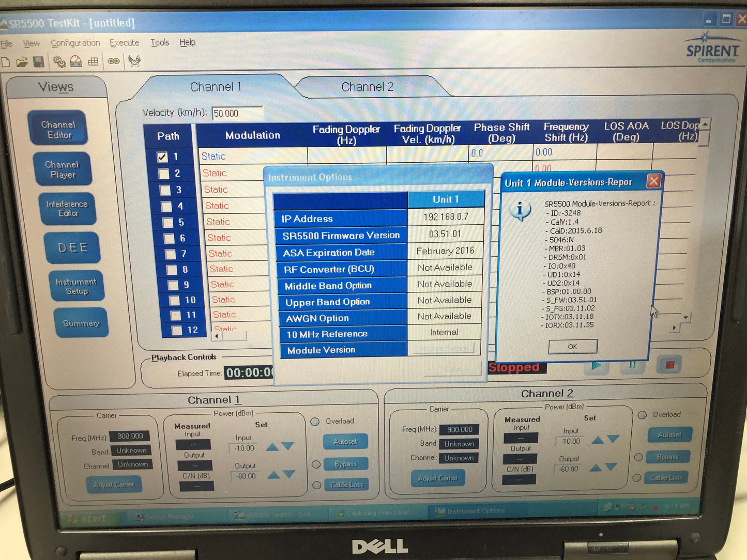
Task: Select Channel 1 Overload radio button
Action: pos(315,422)
